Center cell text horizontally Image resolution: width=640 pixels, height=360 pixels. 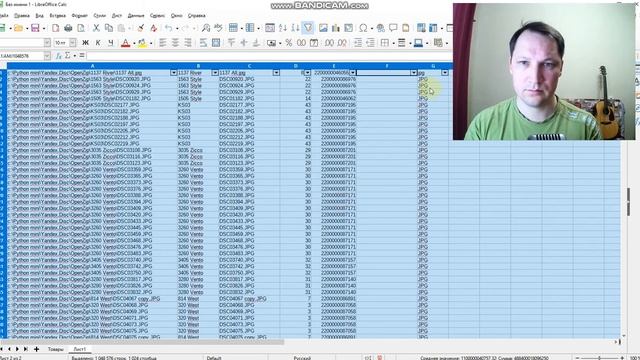(x=175, y=42)
